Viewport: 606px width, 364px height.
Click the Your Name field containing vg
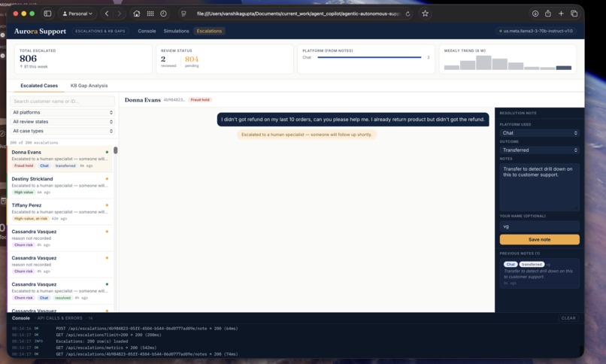pos(540,226)
